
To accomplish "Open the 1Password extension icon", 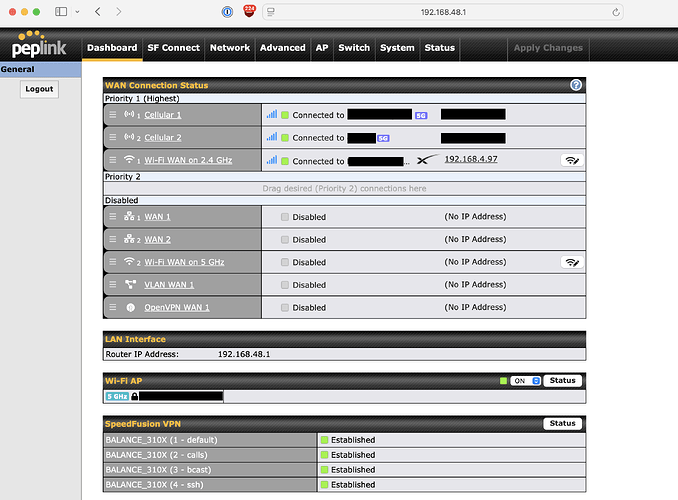I will click(x=227, y=12).
